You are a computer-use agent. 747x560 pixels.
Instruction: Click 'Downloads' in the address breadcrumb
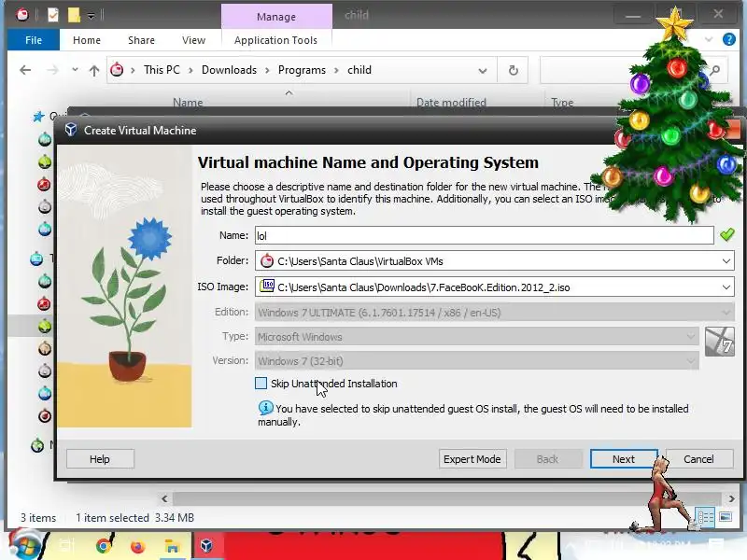point(229,70)
